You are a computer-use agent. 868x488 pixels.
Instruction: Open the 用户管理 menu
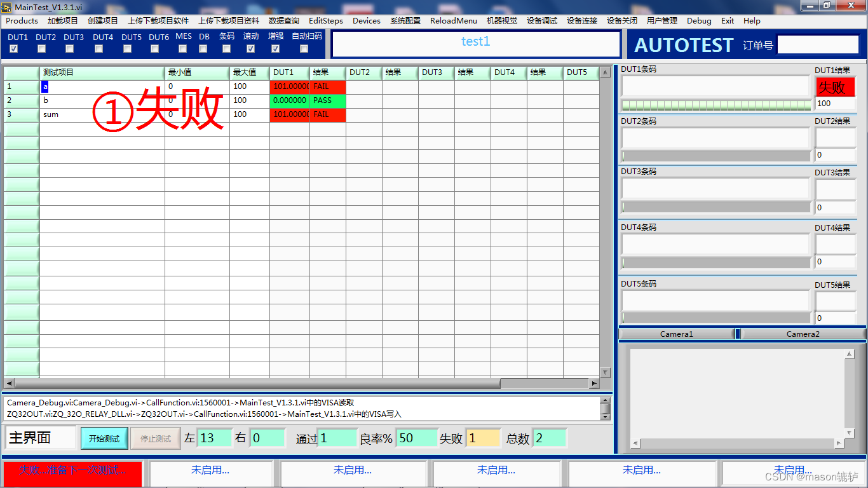(x=662, y=20)
